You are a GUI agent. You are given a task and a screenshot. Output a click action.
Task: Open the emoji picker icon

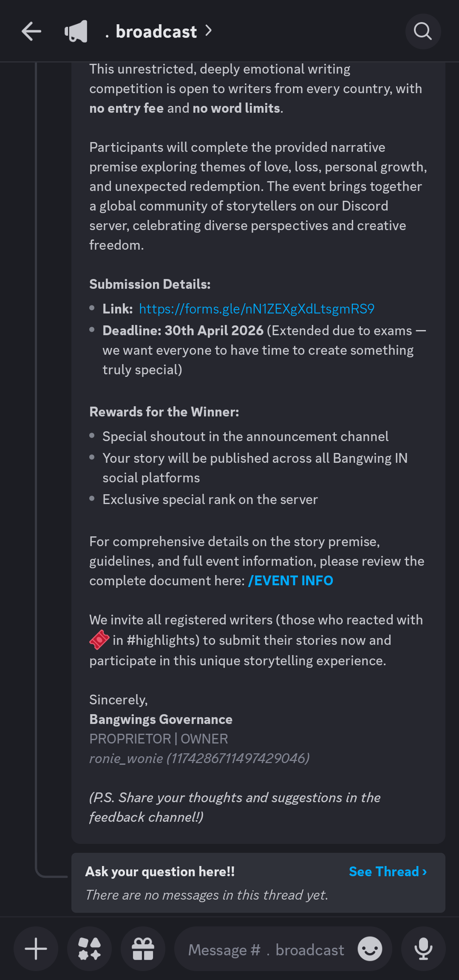tap(371, 949)
